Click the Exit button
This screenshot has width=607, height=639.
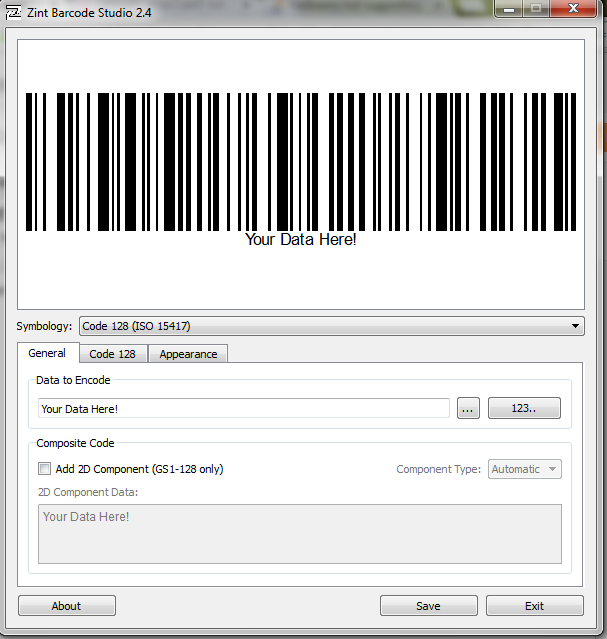pyautogui.click(x=534, y=606)
